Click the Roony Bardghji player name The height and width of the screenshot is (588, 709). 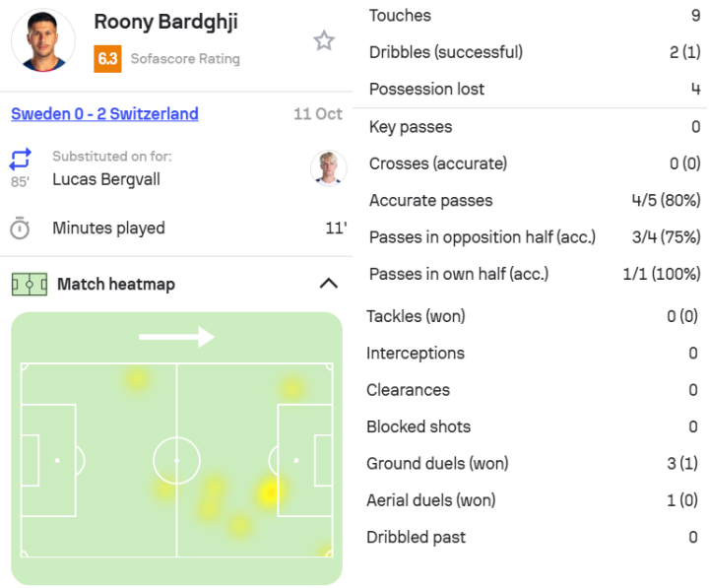(165, 22)
